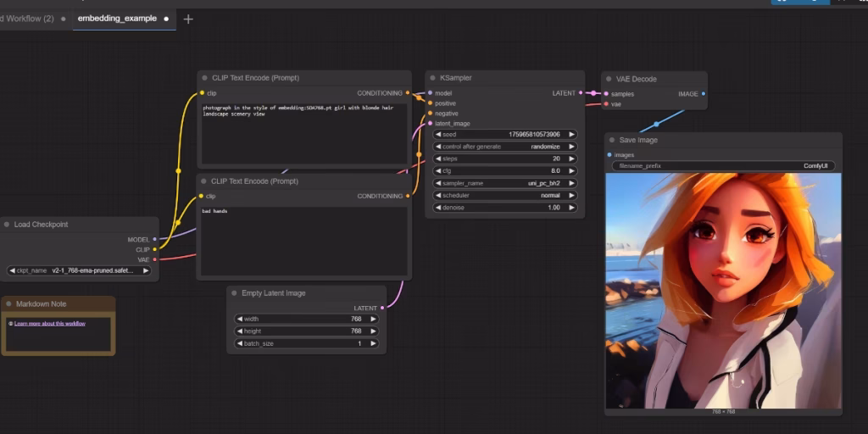Click the right arrow on the seed field
This screenshot has width=868, height=434.
pyautogui.click(x=573, y=134)
